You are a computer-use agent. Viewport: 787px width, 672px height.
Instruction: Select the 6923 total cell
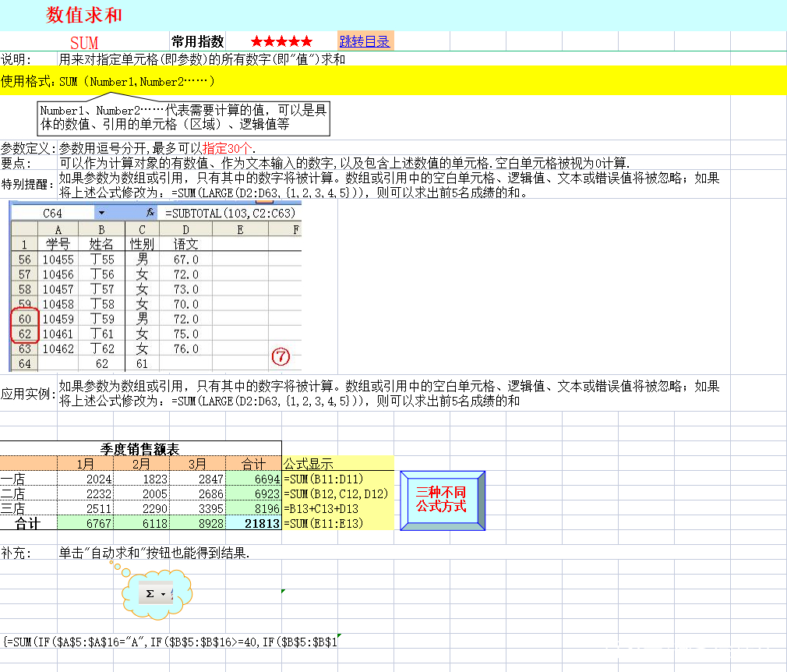253,493
